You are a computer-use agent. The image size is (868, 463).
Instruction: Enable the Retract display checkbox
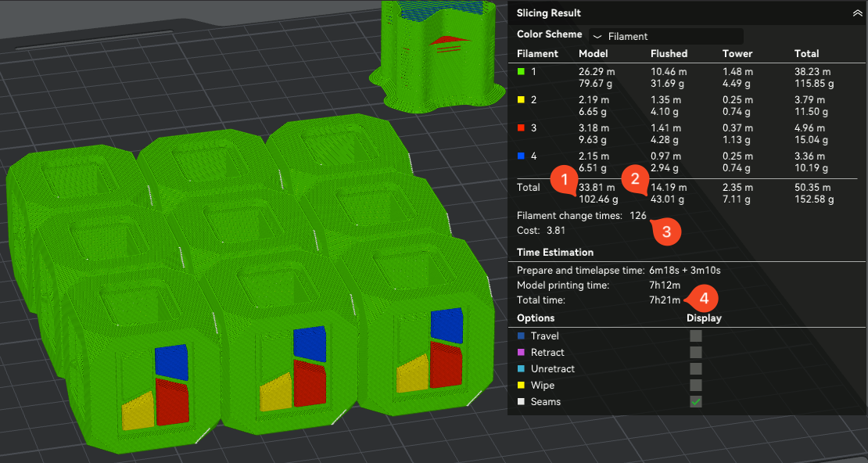pyautogui.click(x=696, y=353)
